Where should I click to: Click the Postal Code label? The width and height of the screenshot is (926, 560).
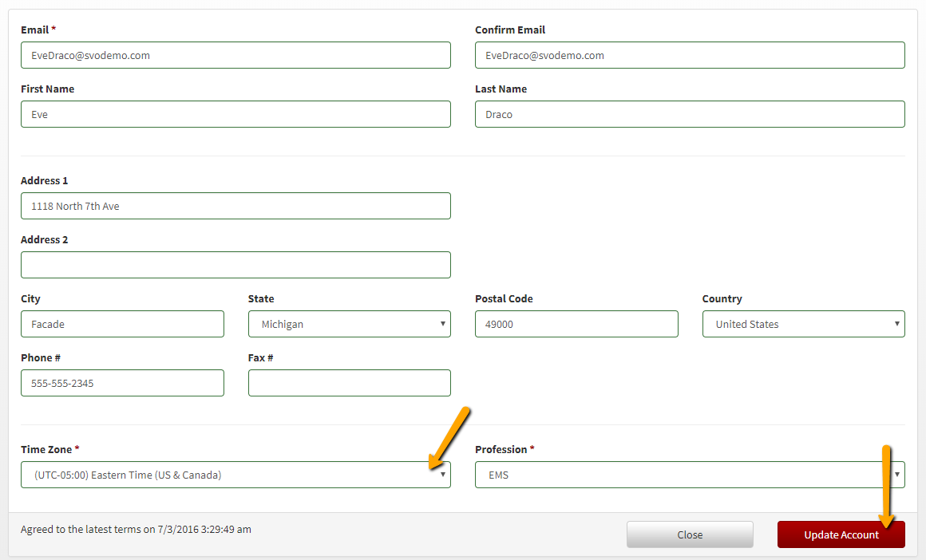tap(504, 298)
